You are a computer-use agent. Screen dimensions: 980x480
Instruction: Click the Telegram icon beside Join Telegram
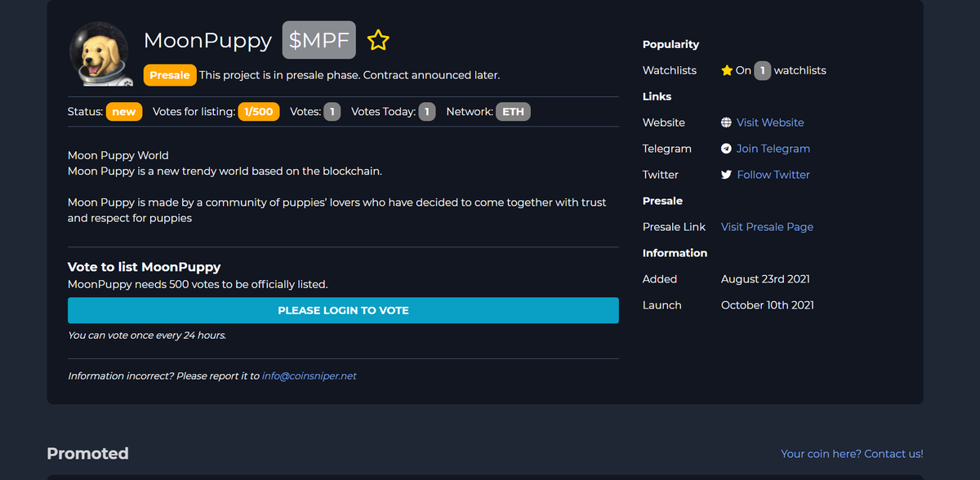tap(726, 149)
